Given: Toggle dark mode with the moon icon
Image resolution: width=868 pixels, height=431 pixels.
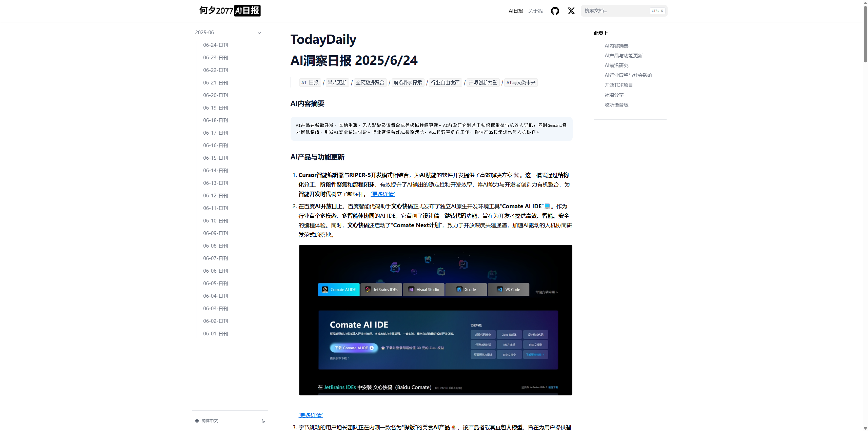Looking at the screenshot, I should point(263,420).
